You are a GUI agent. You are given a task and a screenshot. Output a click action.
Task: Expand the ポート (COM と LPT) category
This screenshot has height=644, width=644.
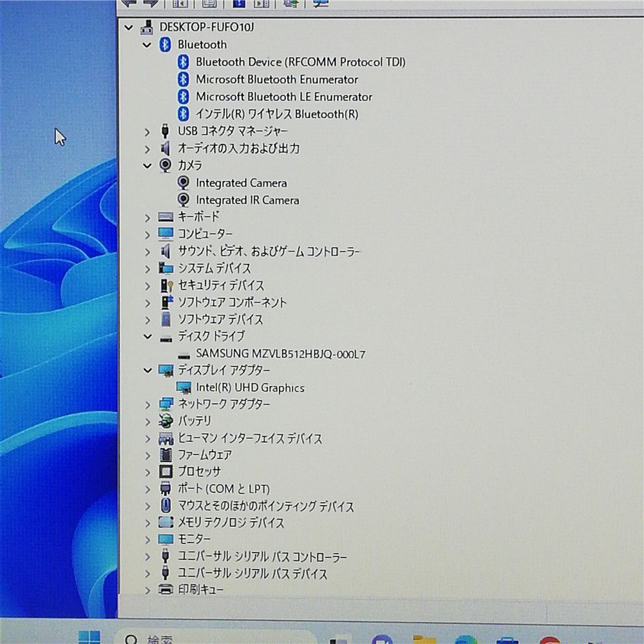[147, 489]
